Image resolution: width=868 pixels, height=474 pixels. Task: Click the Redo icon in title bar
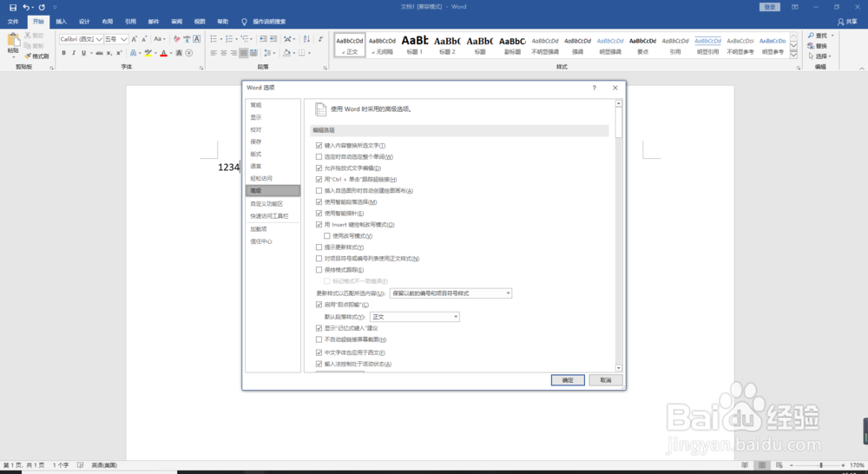(42, 7)
